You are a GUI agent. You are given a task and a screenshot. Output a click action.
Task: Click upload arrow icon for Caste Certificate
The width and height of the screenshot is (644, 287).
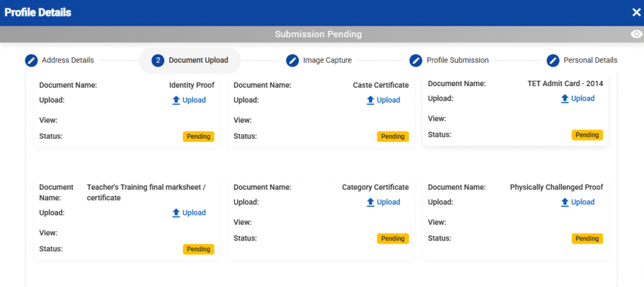click(370, 100)
